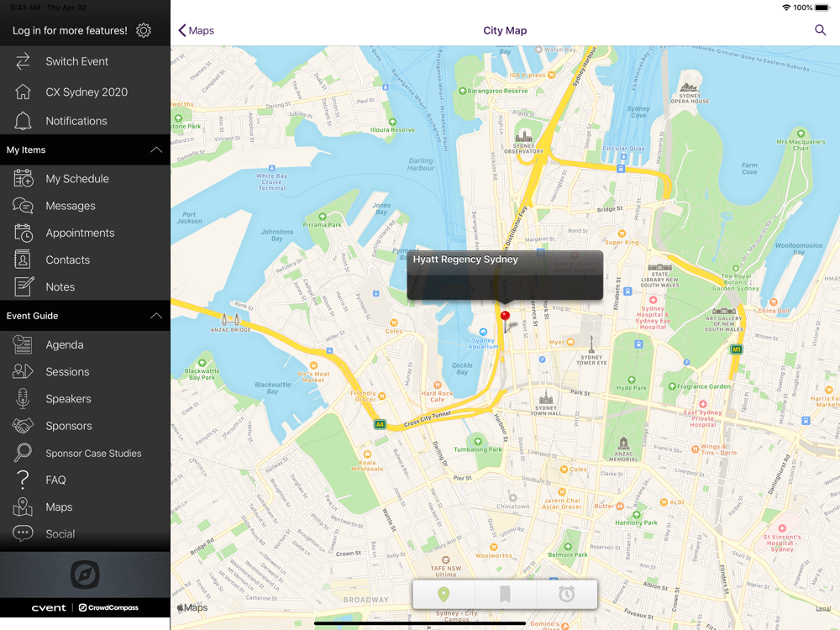Tap the Speakers microphone icon
The height and width of the screenshot is (630, 840).
23,398
